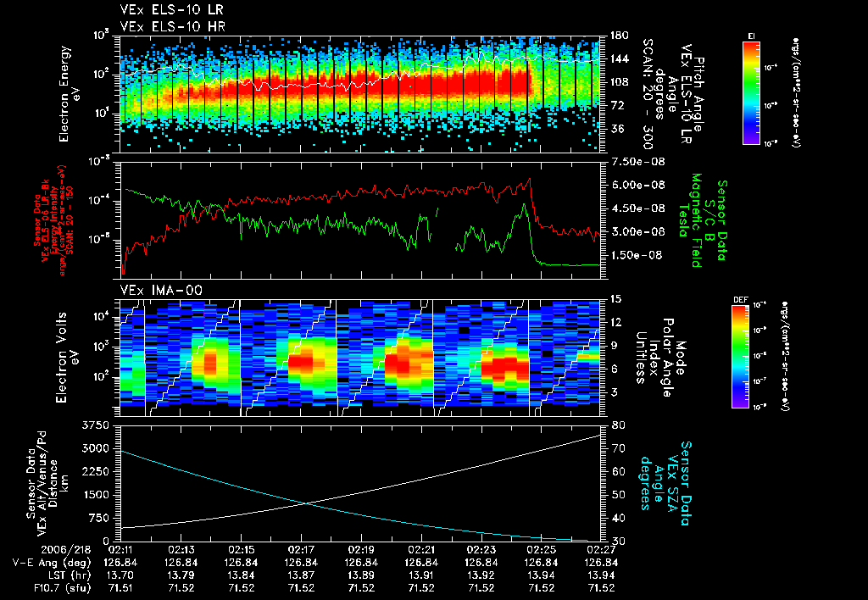Select the 'VEx IMA-00' panel title
868x600 pixels.
click(x=161, y=291)
